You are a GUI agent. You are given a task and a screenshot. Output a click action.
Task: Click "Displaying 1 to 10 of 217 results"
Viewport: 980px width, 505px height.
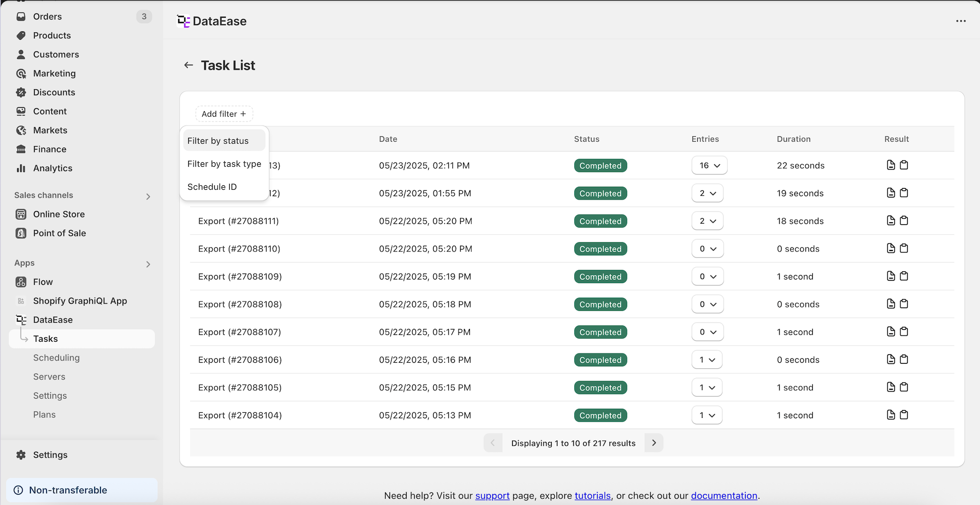click(x=573, y=443)
